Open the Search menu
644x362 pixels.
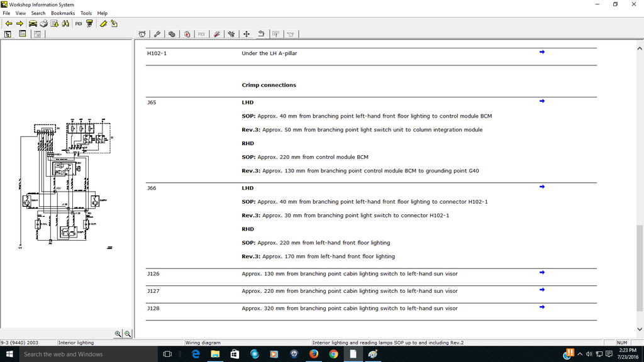(x=38, y=13)
